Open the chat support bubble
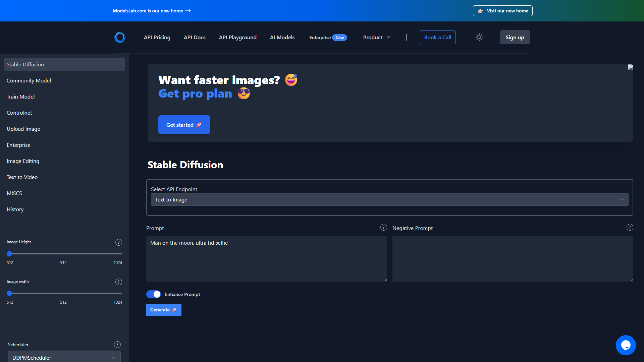The height and width of the screenshot is (362, 644). pos(626,345)
